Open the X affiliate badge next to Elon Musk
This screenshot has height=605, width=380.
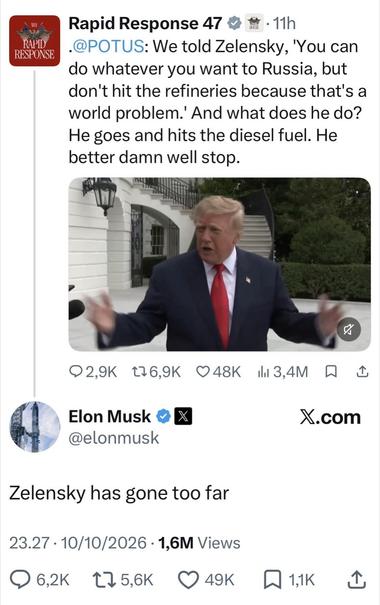click(183, 416)
